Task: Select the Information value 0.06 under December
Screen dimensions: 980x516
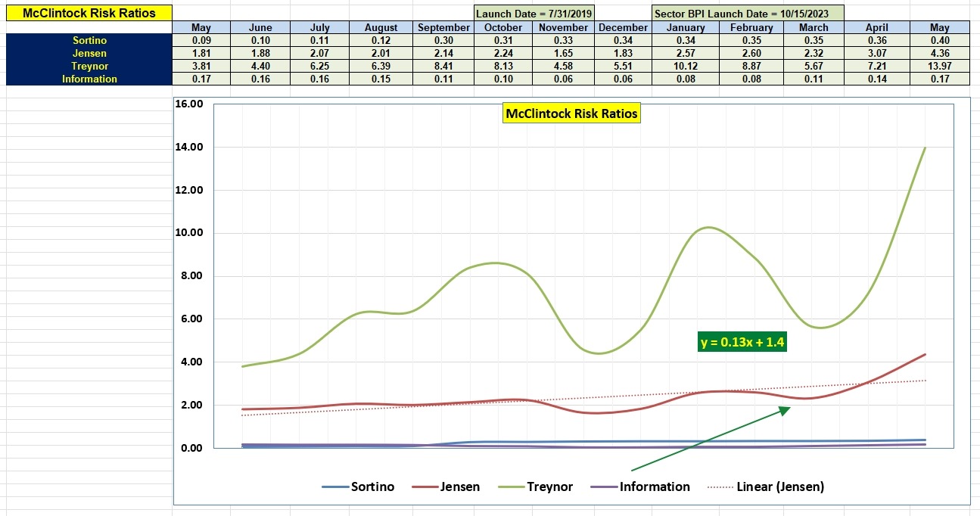Action: [624, 79]
